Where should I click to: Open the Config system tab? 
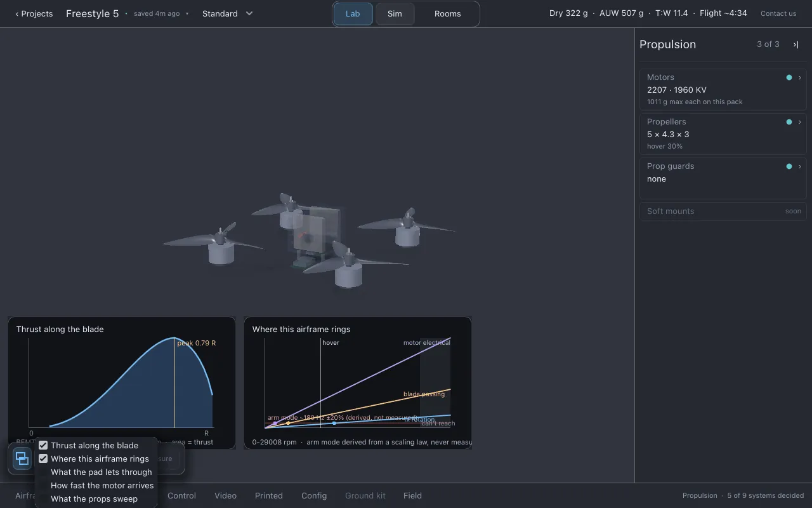314,495
